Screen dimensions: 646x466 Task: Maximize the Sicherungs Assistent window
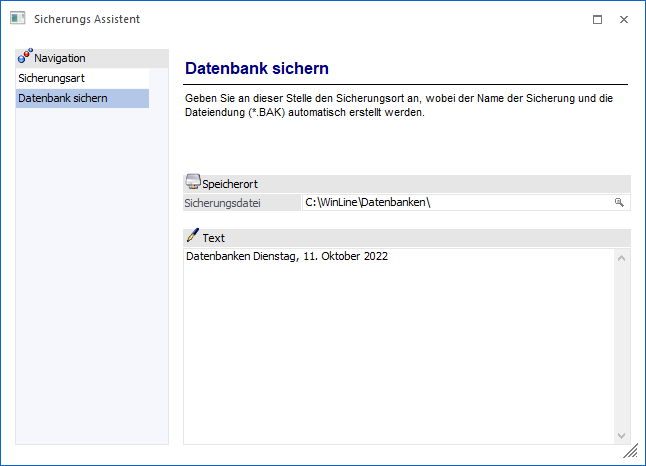coord(597,19)
